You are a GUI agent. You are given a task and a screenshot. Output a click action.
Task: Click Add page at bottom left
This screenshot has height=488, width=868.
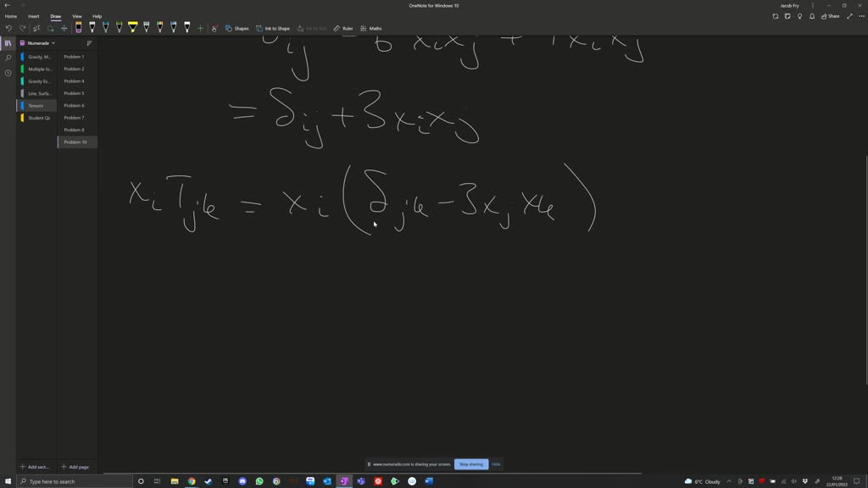pos(77,467)
